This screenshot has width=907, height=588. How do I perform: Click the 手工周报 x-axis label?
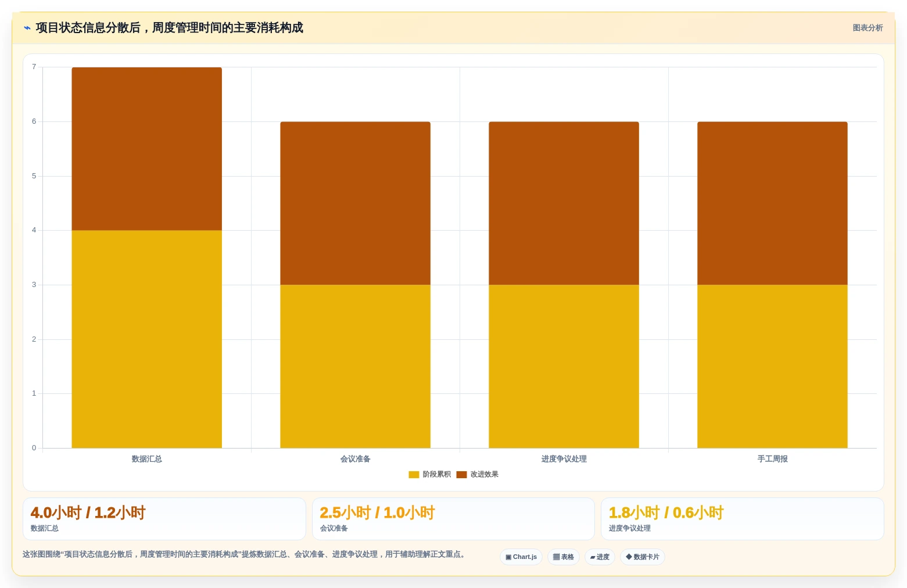point(772,459)
